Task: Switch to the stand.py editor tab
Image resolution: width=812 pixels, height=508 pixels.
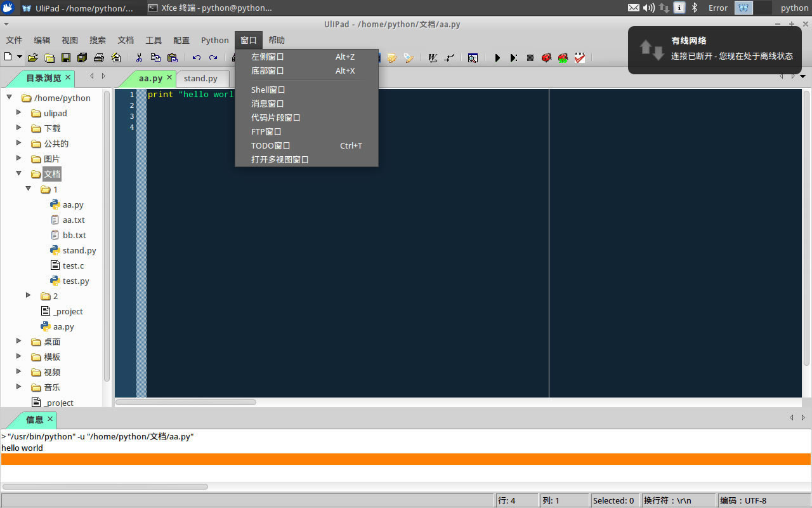Action: [200, 78]
